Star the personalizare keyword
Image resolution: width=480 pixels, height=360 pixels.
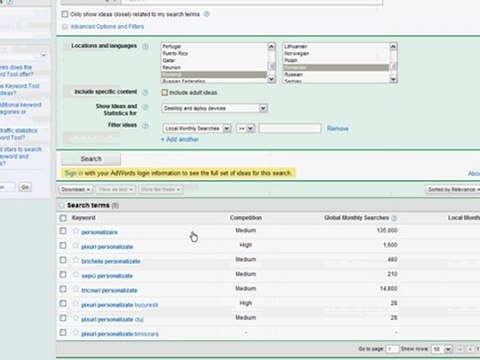(x=76, y=231)
